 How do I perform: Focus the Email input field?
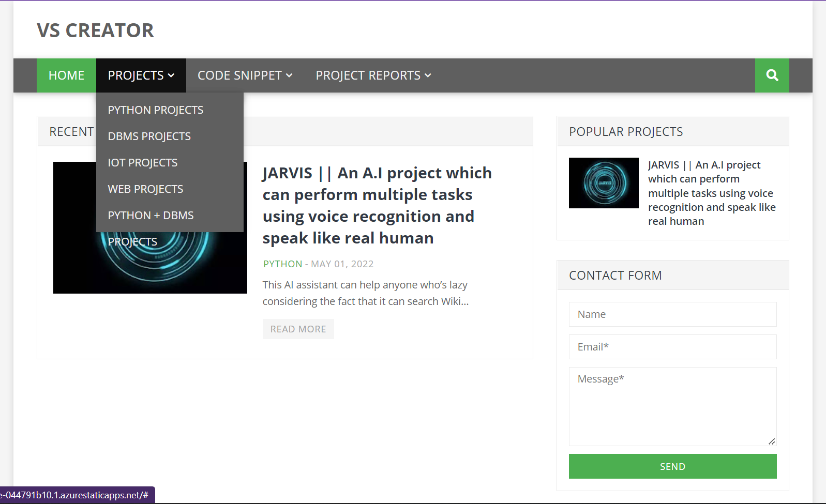tap(673, 347)
